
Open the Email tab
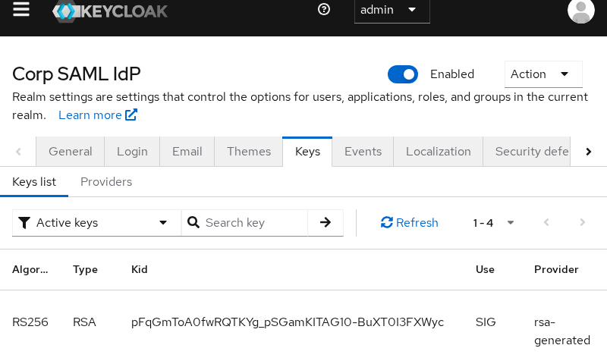[187, 152]
